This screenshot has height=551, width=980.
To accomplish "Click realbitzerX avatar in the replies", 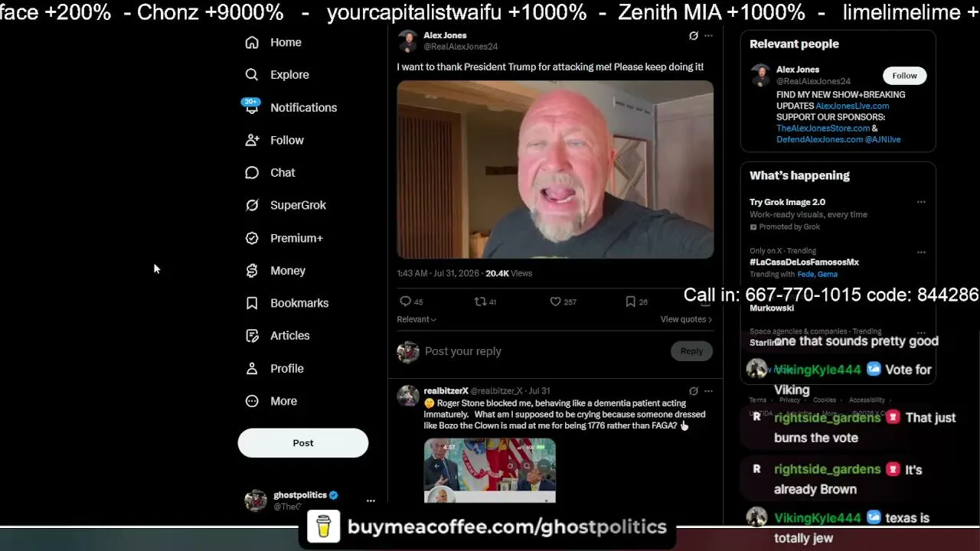I will tap(407, 396).
